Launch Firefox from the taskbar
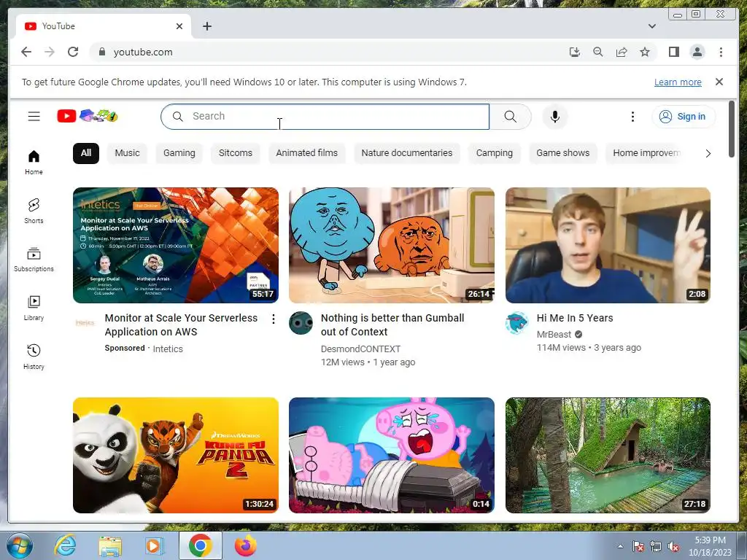This screenshot has width=747, height=560. click(246, 545)
